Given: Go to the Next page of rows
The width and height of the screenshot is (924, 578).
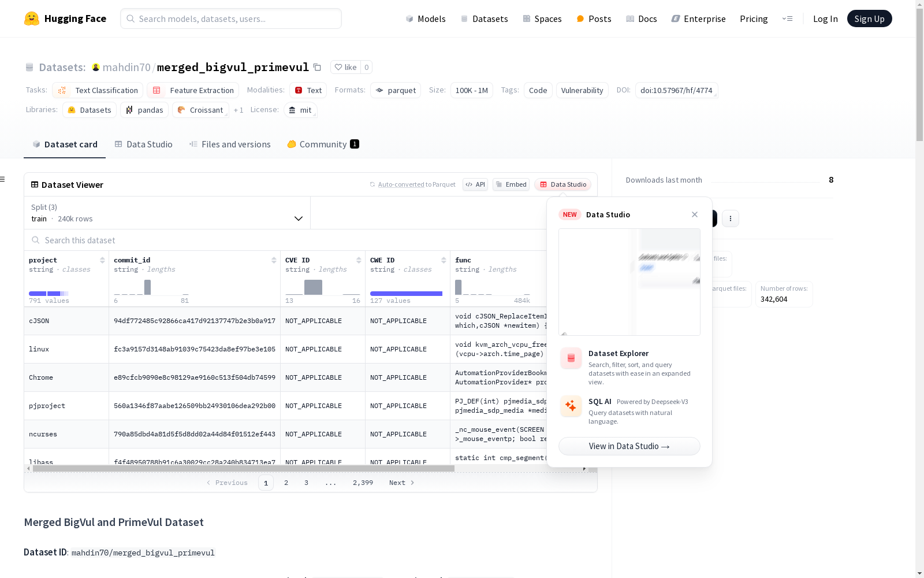Looking at the screenshot, I should pyautogui.click(x=402, y=483).
